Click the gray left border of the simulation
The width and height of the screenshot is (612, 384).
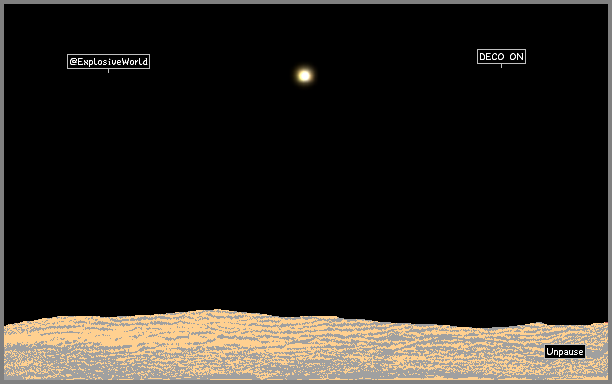coord(2,192)
